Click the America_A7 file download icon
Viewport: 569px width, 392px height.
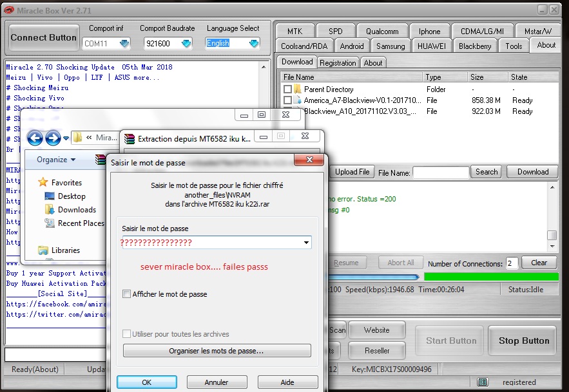298,100
